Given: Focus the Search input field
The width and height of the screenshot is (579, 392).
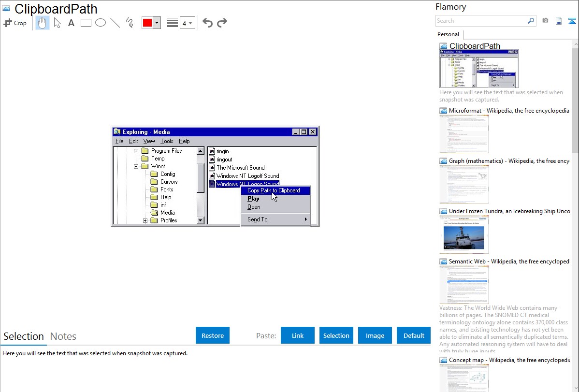Looking at the screenshot, I should point(481,21).
